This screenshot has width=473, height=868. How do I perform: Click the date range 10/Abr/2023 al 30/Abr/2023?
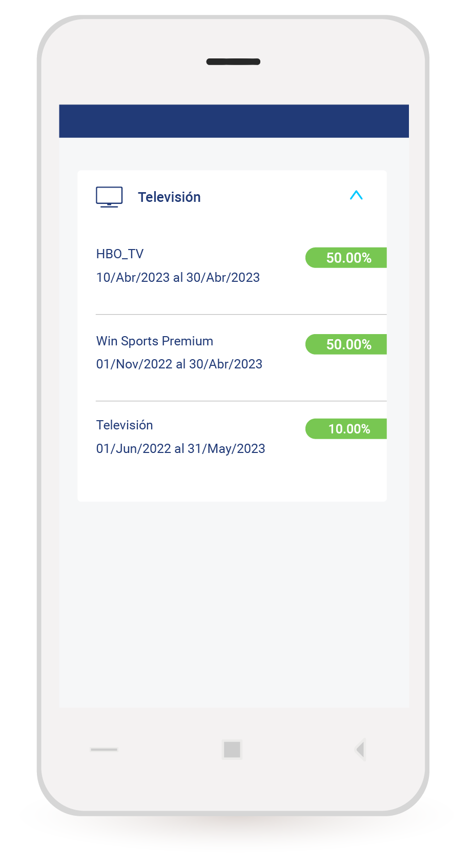click(178, 278)
